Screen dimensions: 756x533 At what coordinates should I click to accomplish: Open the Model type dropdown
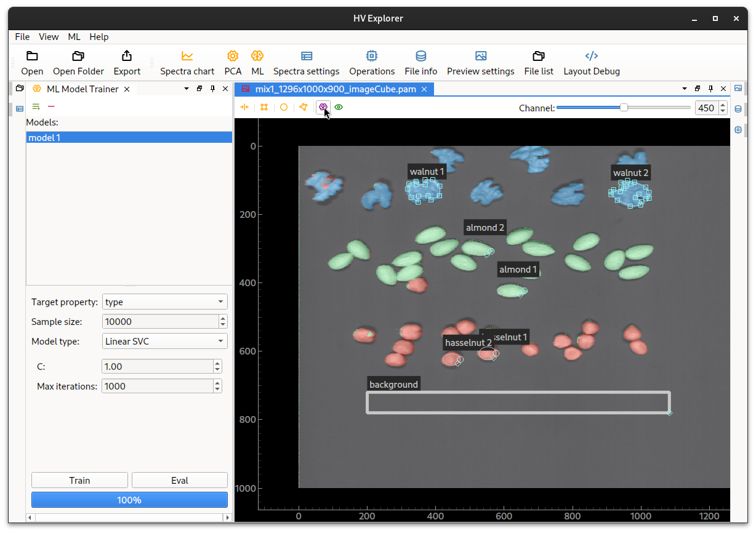coord(164,342)
